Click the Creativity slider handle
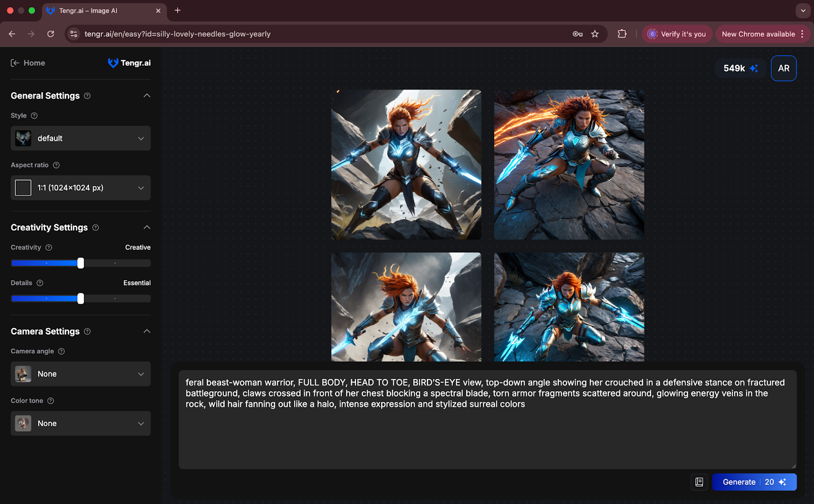Viewport: 814px width, 504px height. [x=80, y=263]
